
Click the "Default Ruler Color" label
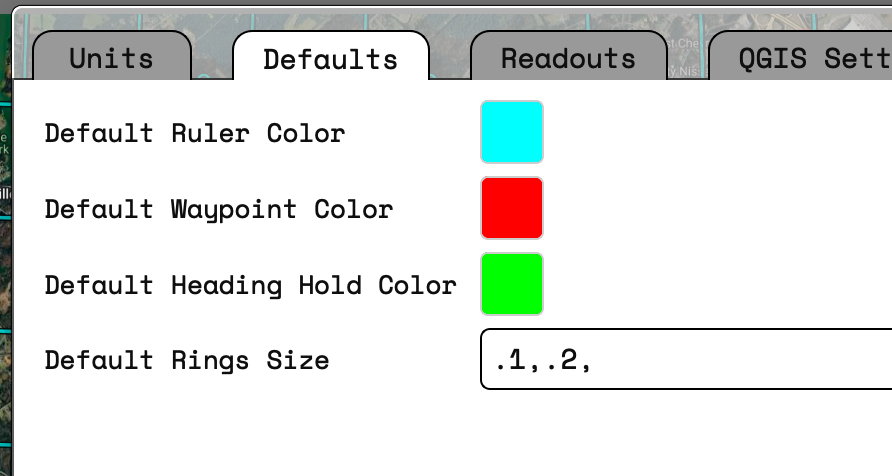click(195, 133)
